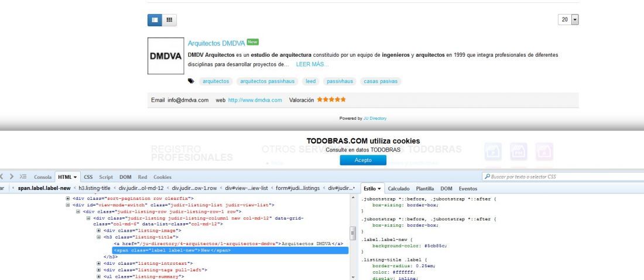Open the Estilo tab options arrow
Image resolution: width=644 pixels, height=280 pixels.
point(379,189)
